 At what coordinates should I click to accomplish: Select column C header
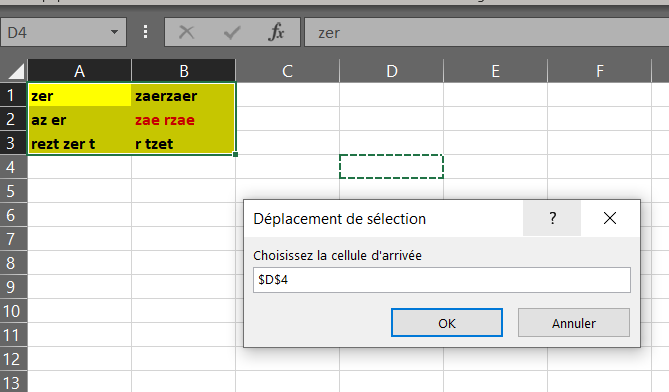288,71
